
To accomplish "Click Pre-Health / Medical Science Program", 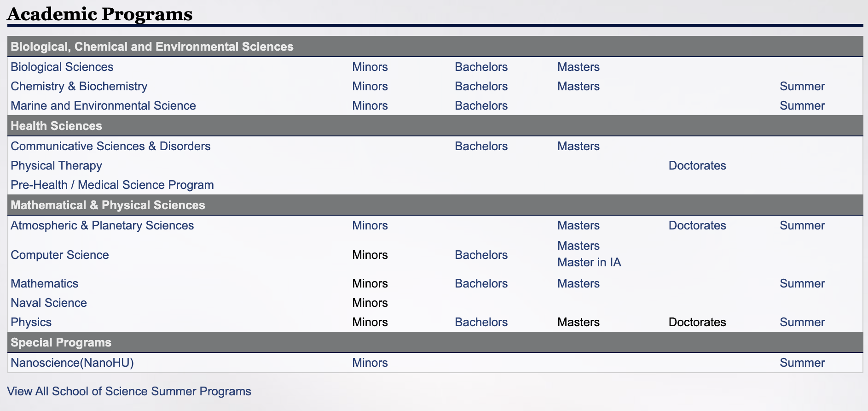I will coord(112,185).
